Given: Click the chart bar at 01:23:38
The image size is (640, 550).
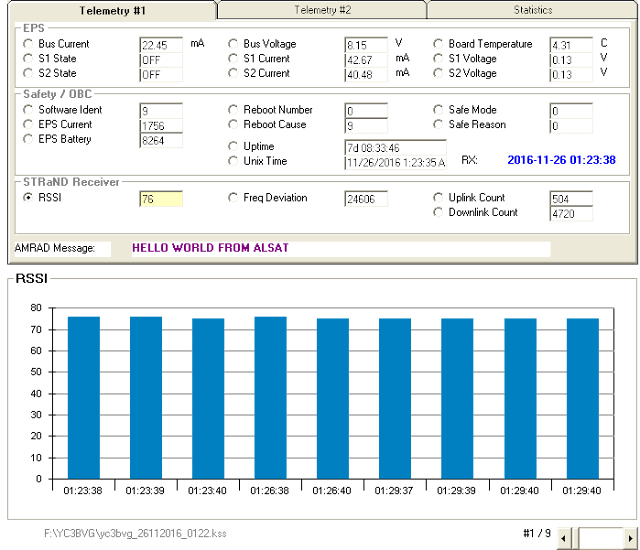Looking at the screenshot, I should 84,398.
